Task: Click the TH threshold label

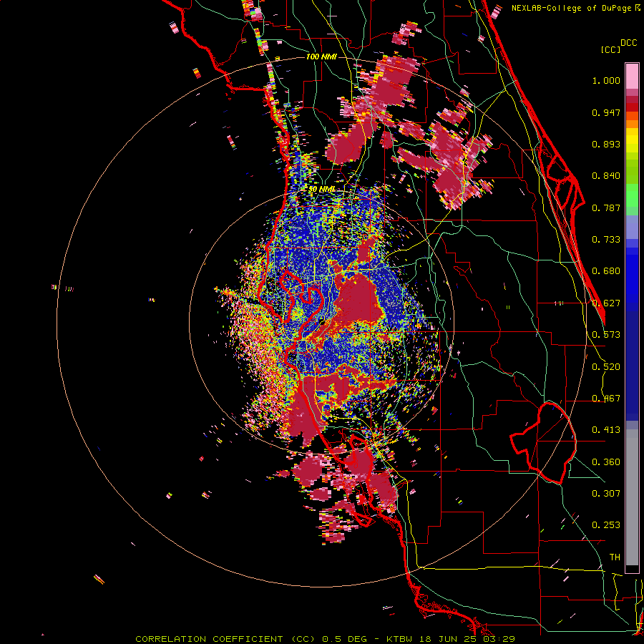Action: coord(615,557)
